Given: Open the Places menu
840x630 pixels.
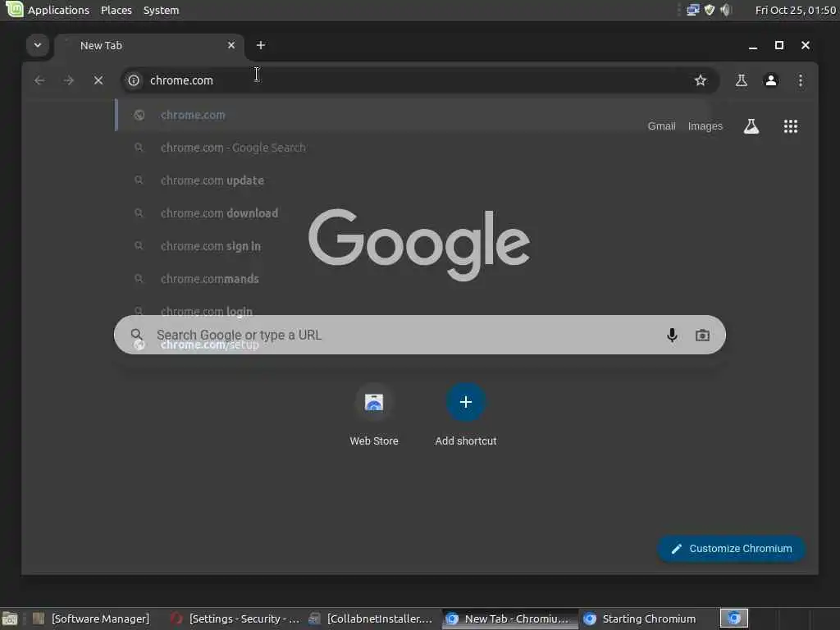Looking at the screenshot, I should pyautogui.click(x=116, y=10).
